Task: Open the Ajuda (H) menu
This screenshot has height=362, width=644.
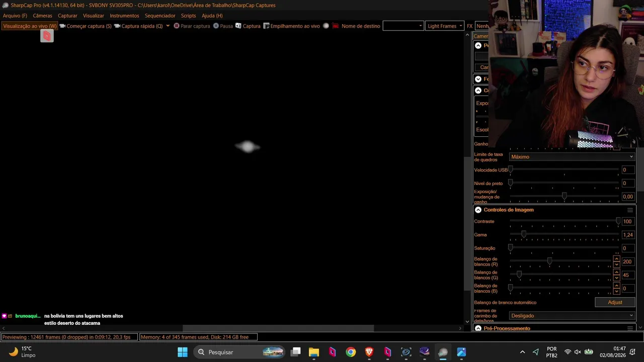Action: point(212,16)
